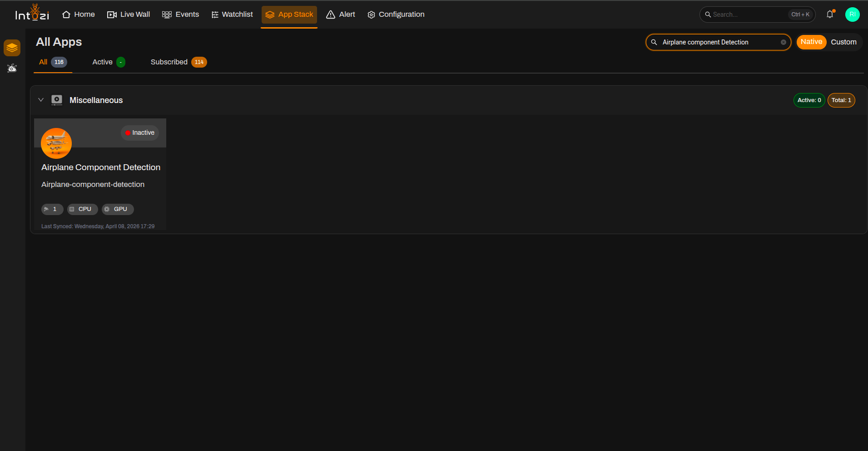
Task: Click the CPU chip
Action: click(x=82, y=209)
